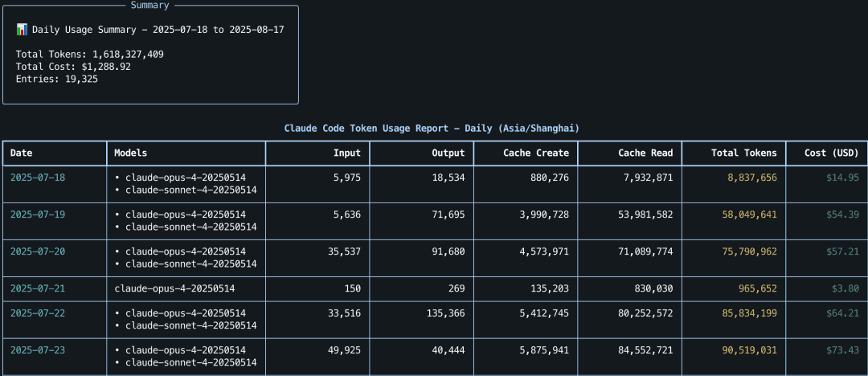The height and width of the screenshot is (376, 868).
Task: Click the Claude Code Token Usage Report title
Action: point(432,129)
